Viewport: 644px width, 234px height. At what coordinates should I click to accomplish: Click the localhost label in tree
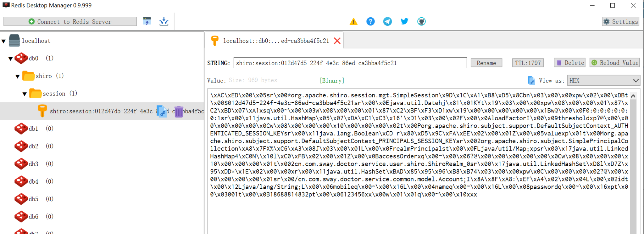[x=36, y=41]
